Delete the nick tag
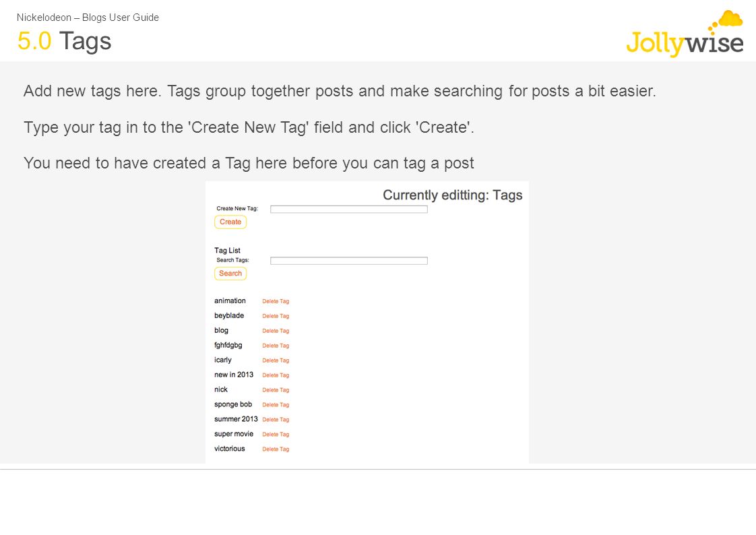This screenshot has width=756, height=535. (276, 390)
